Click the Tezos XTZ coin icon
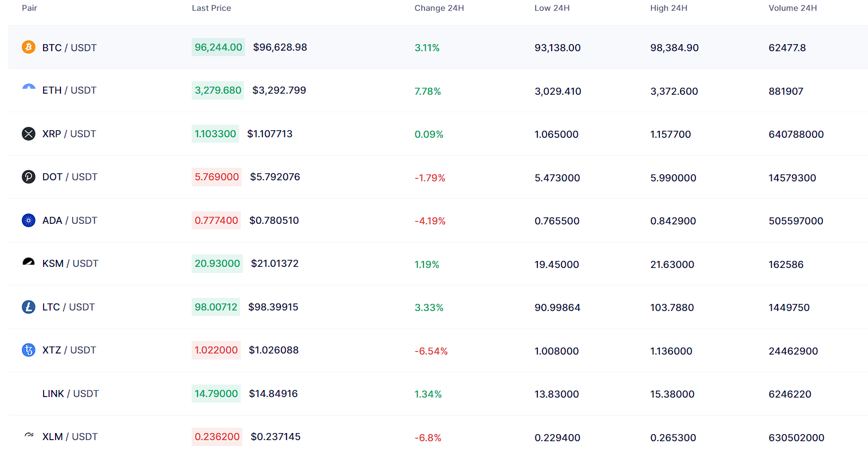 [28, 350]
